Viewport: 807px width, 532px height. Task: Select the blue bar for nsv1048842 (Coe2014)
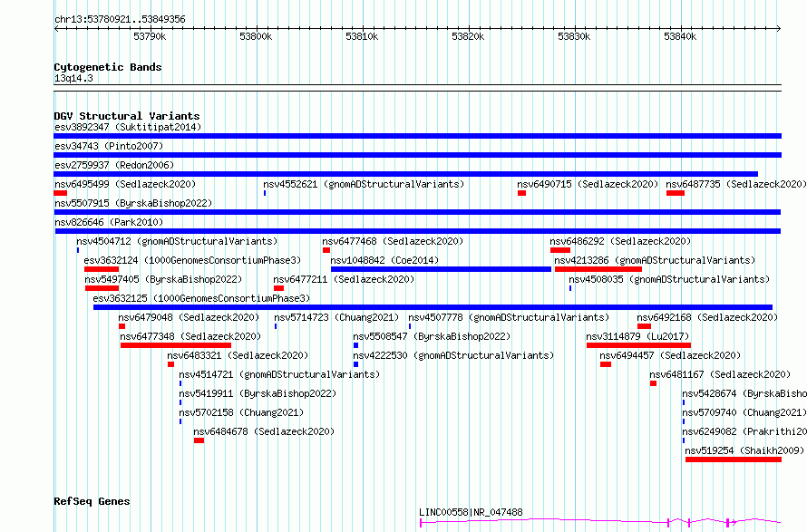click(441, 269)
